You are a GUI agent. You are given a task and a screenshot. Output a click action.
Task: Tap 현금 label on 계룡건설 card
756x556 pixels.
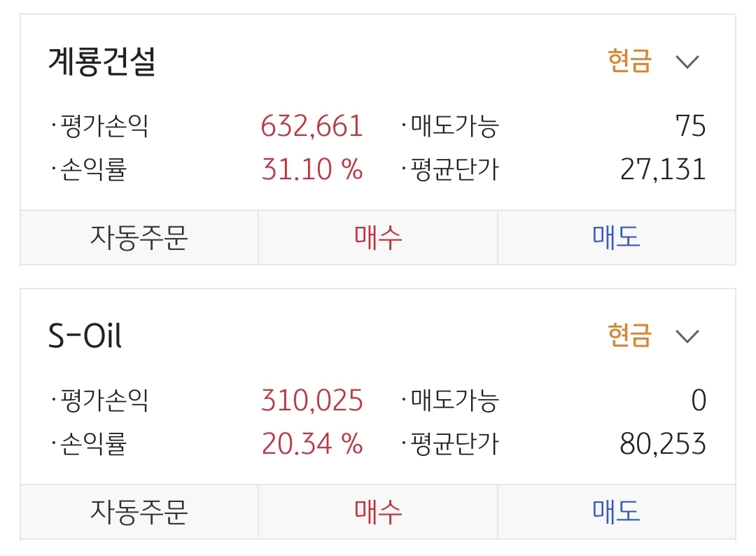pyautogui.click(x=629, y=62)
